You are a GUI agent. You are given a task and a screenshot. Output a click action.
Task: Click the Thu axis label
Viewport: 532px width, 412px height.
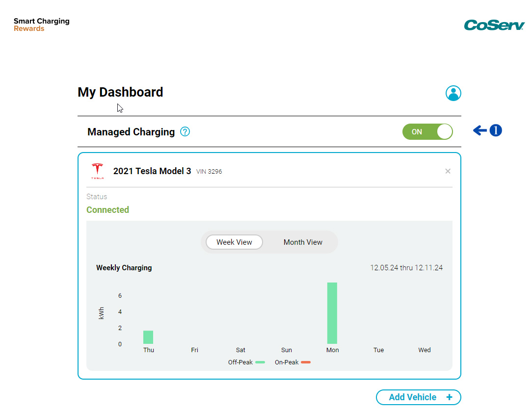click(x=149, y=350)
